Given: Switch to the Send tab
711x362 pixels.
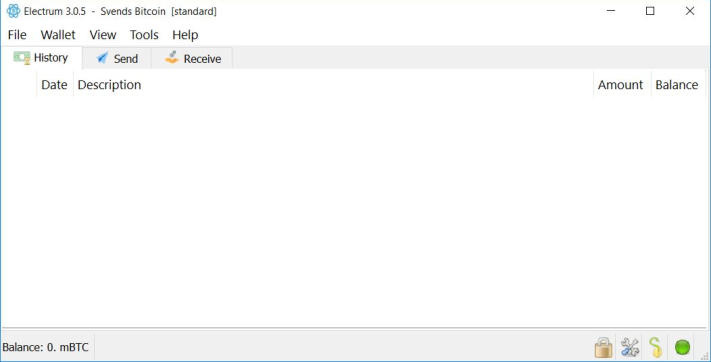Looking at the screenshot, I should coord(117,59).
